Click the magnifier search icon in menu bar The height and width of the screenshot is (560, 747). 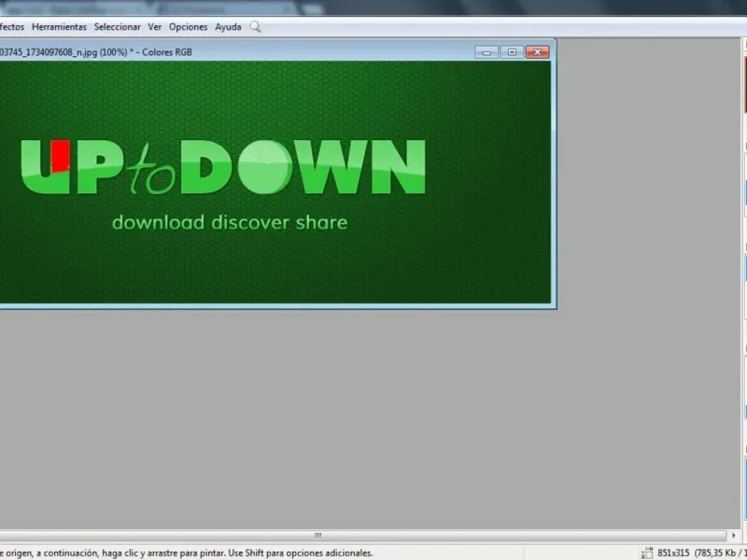point(255,27)
